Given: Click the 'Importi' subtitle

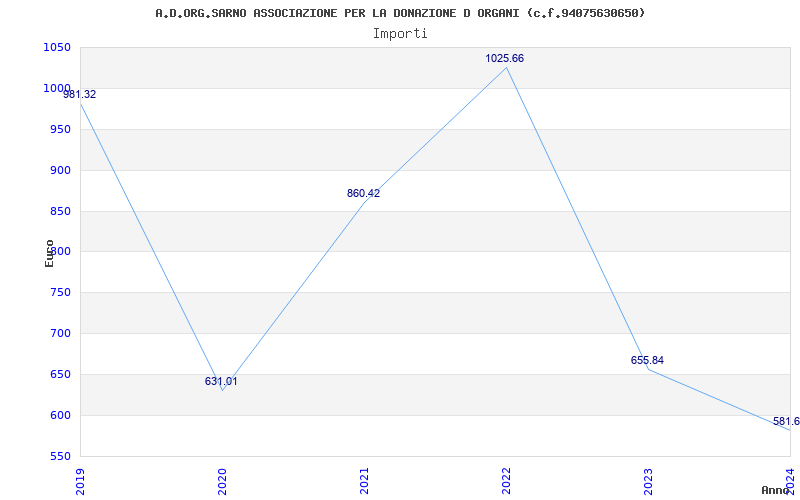Looking at the screenshot, I should tap(400, 34).
